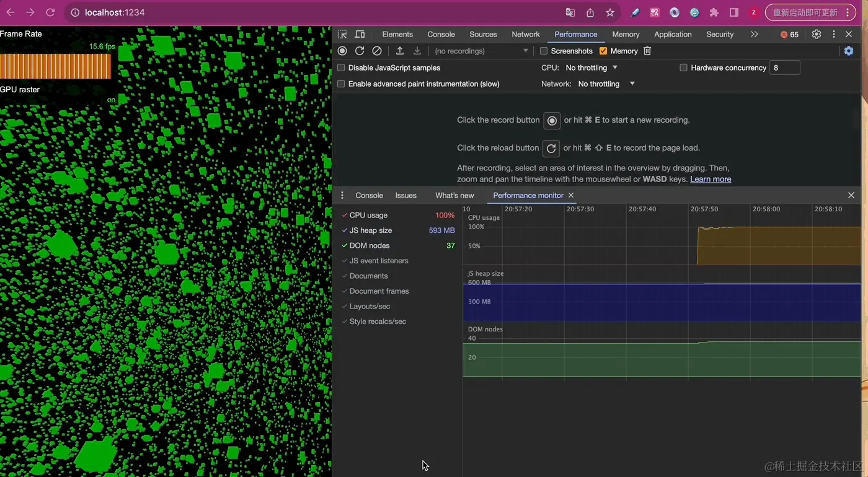Uncheck the Memory checkbox
The height and width of the screenshot is (477, 868).
click(x=603, y=51)
